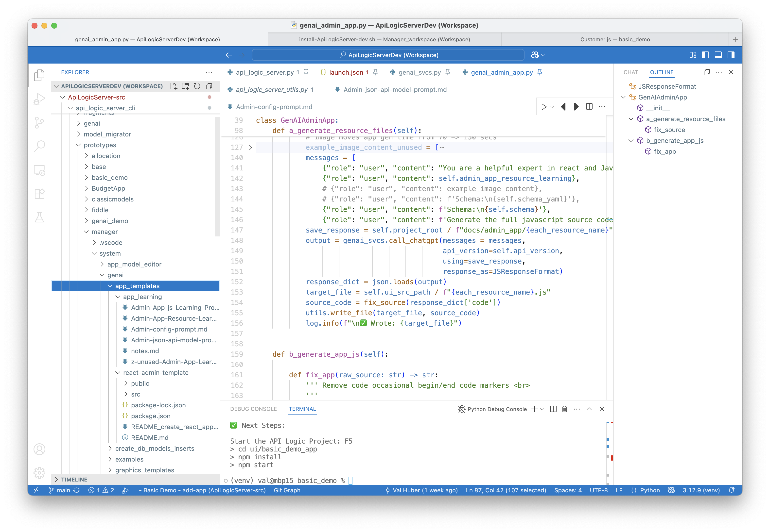
Task: Click Python language mode in status bar
Action: tap(650, 490)
